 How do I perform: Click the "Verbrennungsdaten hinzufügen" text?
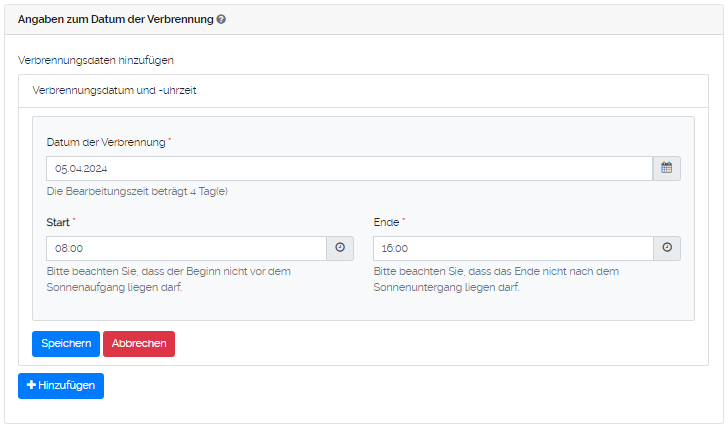(x=96, y=61)
